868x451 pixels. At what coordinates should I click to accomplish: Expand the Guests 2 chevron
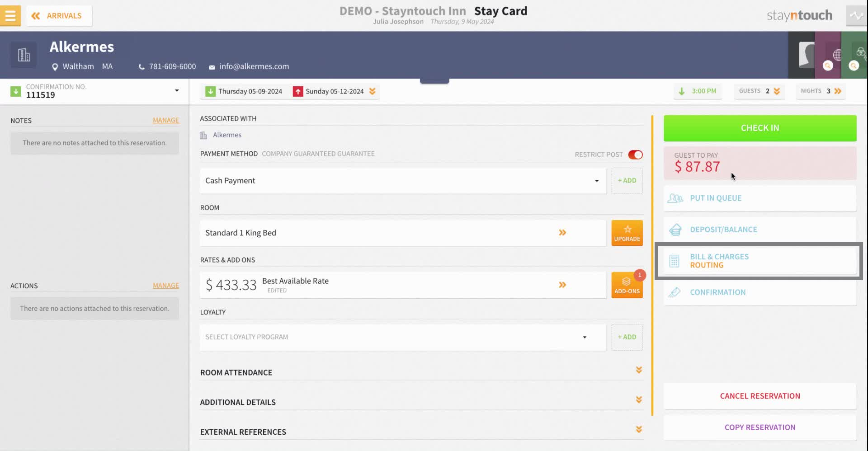click(x=777, y=91)
